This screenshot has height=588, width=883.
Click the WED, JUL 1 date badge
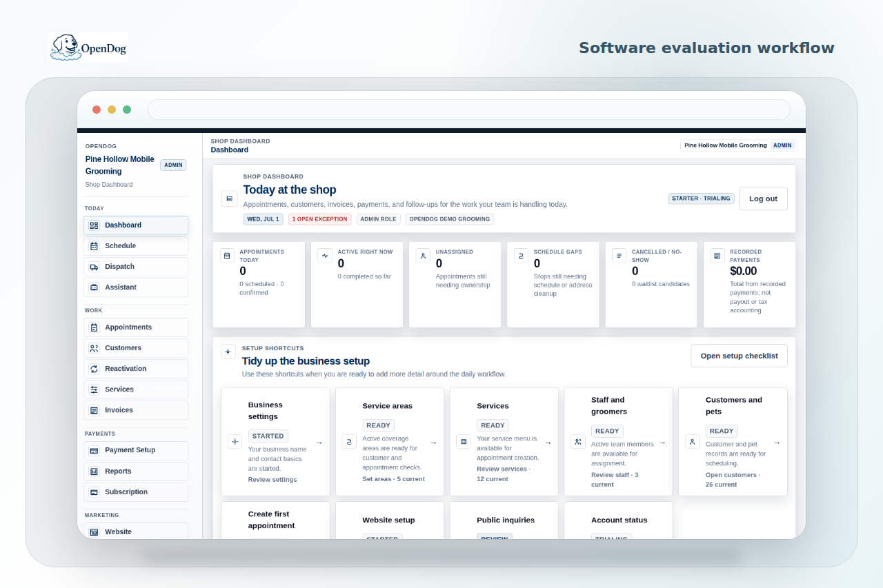point(263,219)
